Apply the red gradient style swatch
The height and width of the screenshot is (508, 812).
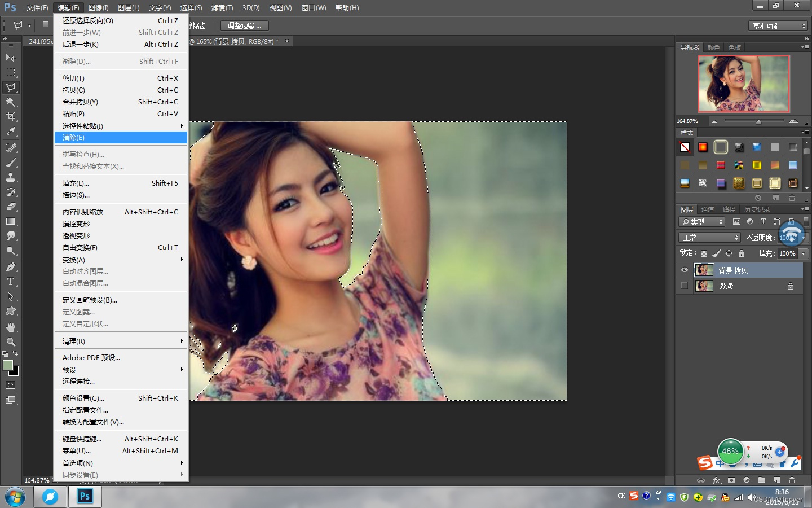703,147
